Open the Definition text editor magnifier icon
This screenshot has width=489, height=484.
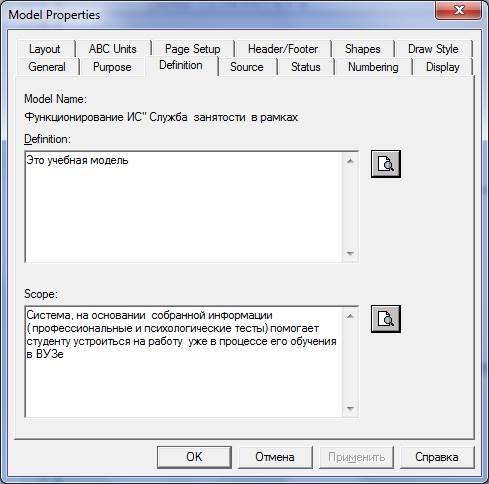386,164
